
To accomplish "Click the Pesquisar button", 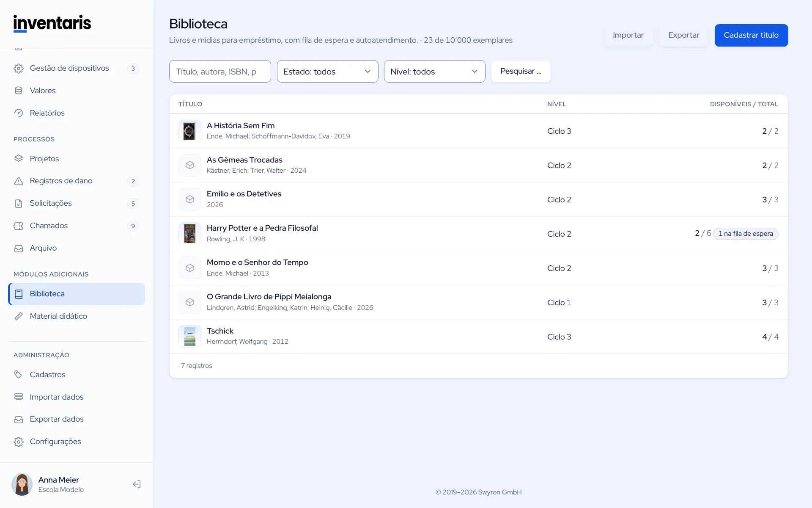I will click(x=521, y=71).
